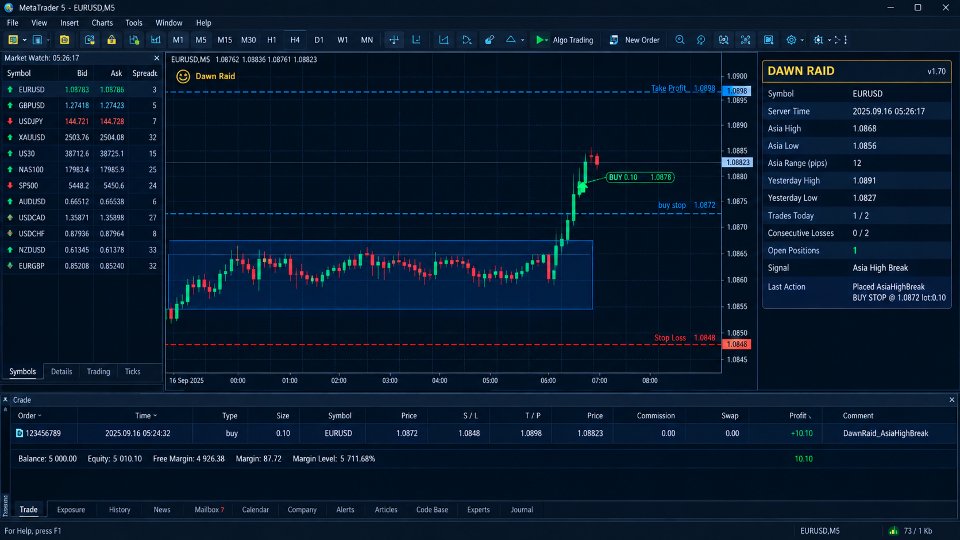Screen dimensions: 960x540
Task: Switch chart to M1 timeframe
Action: coord(178,40)
